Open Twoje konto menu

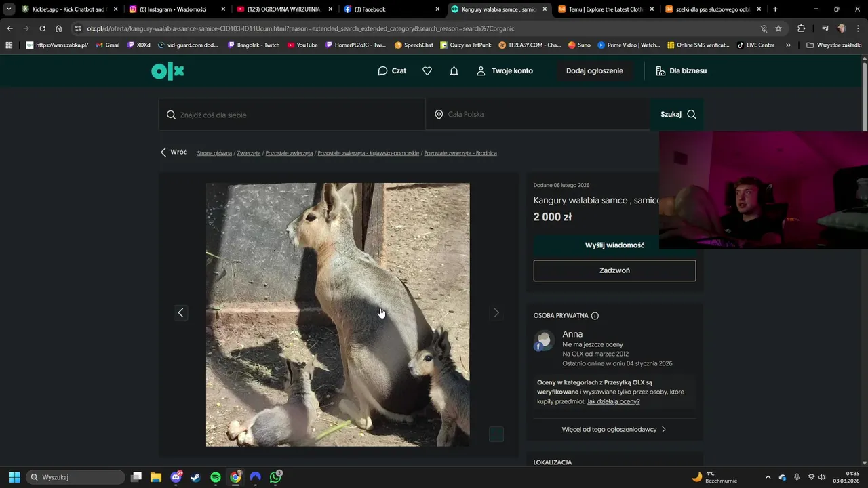(505, 70)
